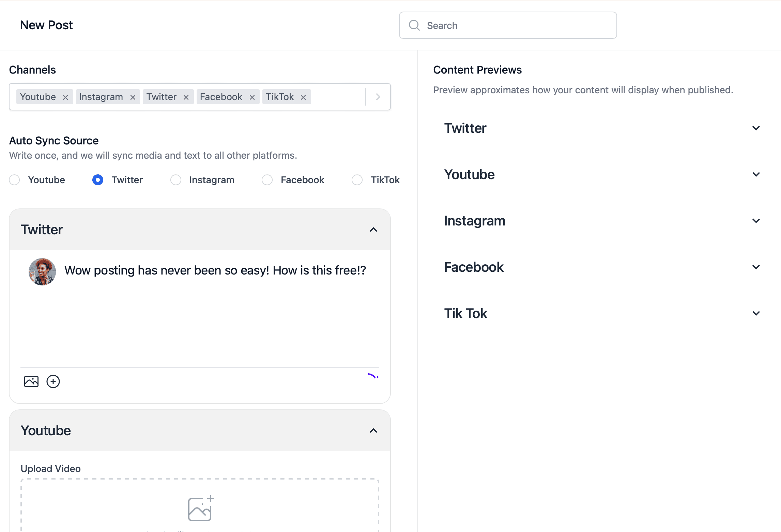Choose TikTok auto sync radio button
Viewport: 781px width, 532px height.
[357, 180]
